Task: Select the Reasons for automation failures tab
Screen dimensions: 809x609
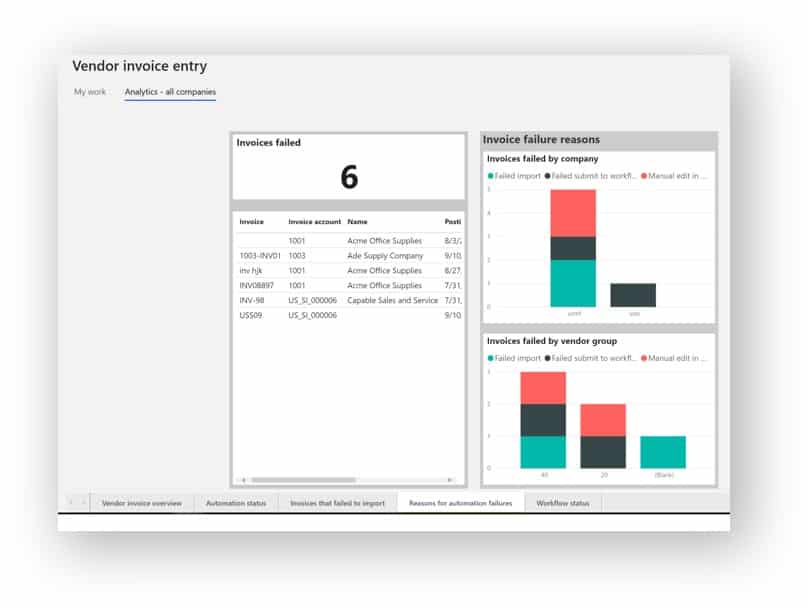Action: click(x=460, y=503)
